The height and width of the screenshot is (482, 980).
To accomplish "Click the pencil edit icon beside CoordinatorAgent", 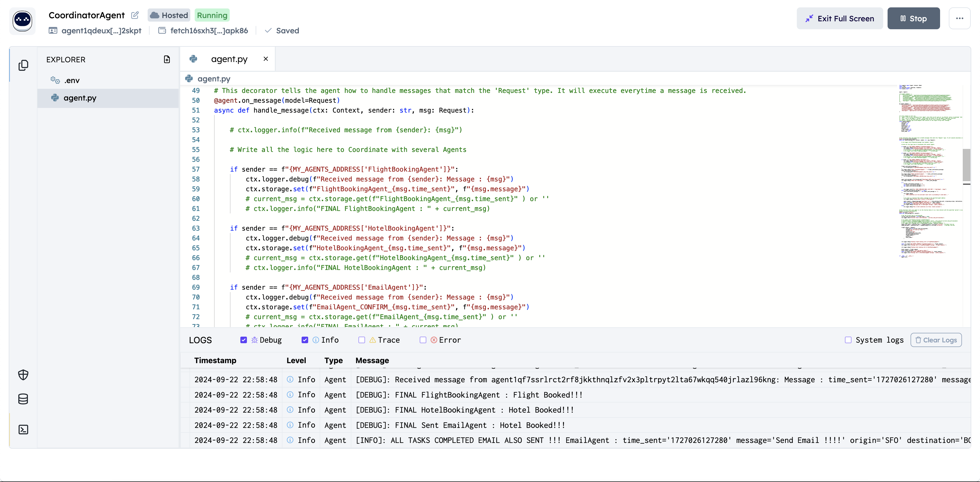I will tap(135, 15).
